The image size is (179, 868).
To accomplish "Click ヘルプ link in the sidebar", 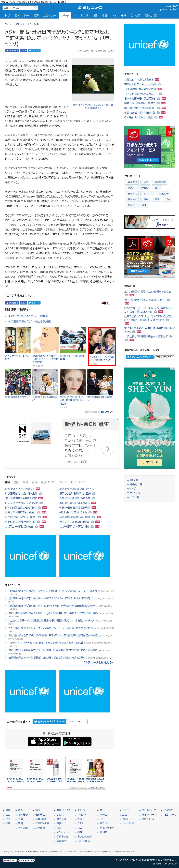I will (x=133, y=489).
